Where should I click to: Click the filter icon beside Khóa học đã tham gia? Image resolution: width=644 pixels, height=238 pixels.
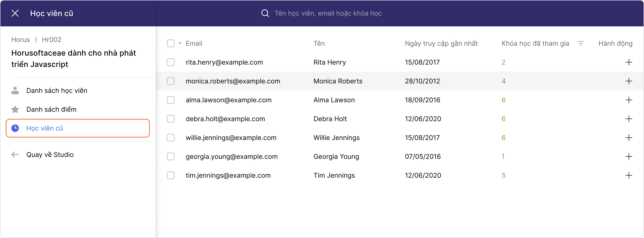[581, 44]
